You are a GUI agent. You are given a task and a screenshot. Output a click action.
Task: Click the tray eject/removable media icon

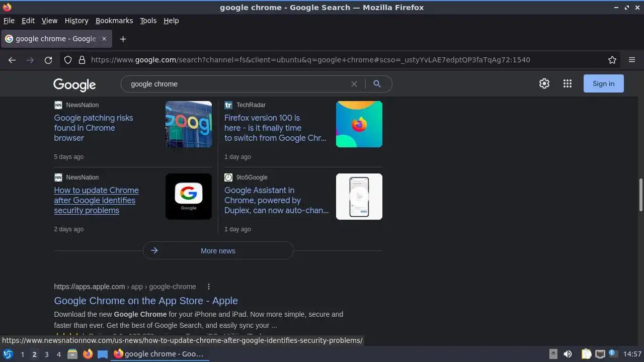tap(553, 354)
